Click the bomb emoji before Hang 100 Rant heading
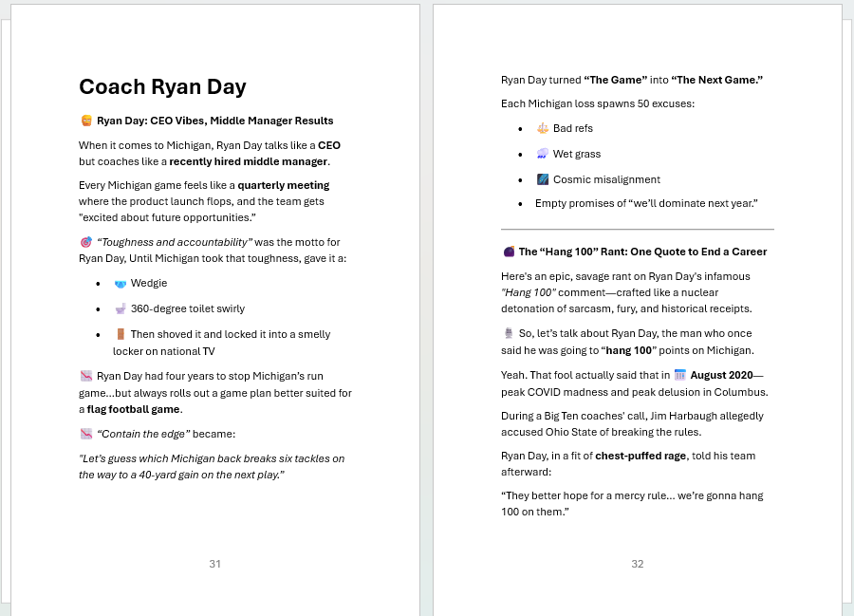854x616 pixels. 509,252
